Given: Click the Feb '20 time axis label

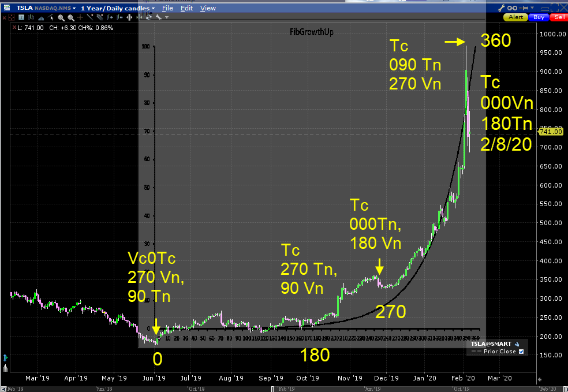Looking at the screenshot, I should [464, 378].
